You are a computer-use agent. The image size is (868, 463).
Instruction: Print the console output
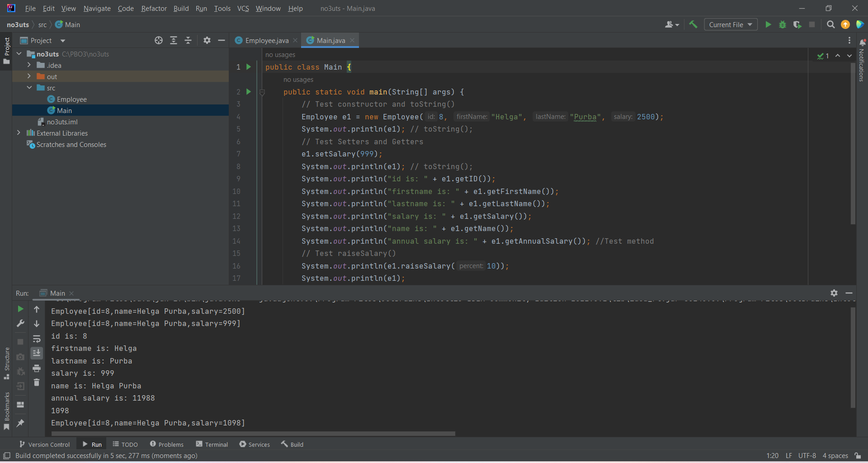[37, 369]
